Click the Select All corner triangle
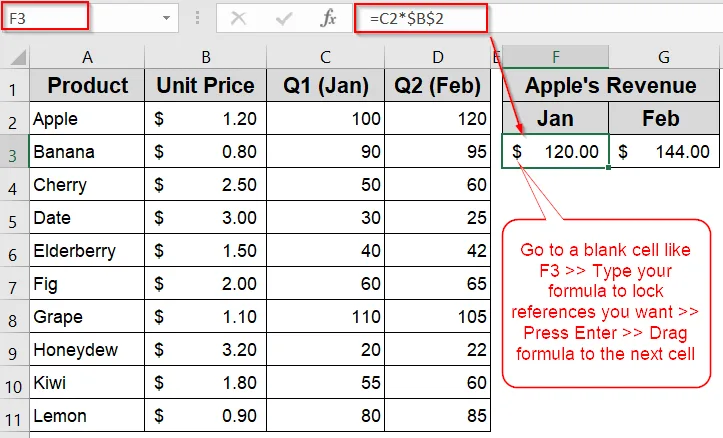Screen dimensions: 723x438 click(x=18, y=58)
